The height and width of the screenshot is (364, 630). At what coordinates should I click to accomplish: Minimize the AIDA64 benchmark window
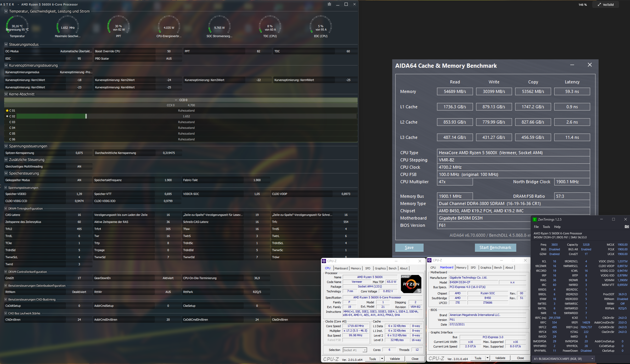(572, 65)
